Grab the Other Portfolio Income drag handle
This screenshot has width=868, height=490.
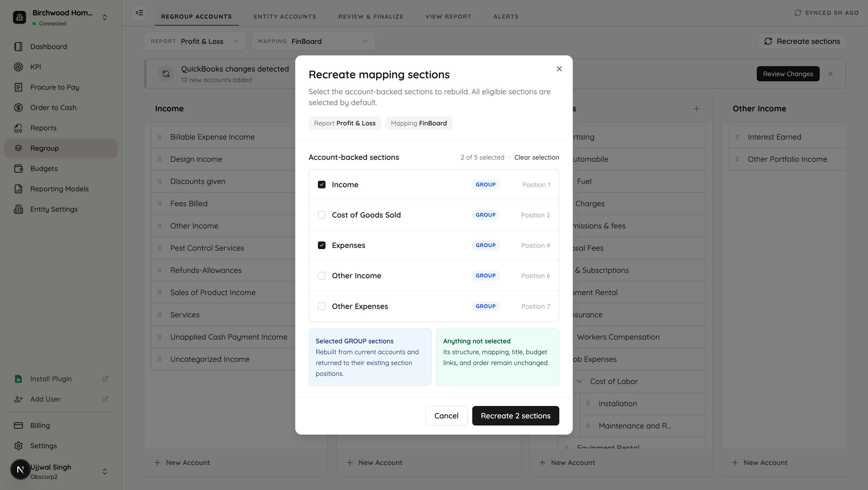click(737, 159)
